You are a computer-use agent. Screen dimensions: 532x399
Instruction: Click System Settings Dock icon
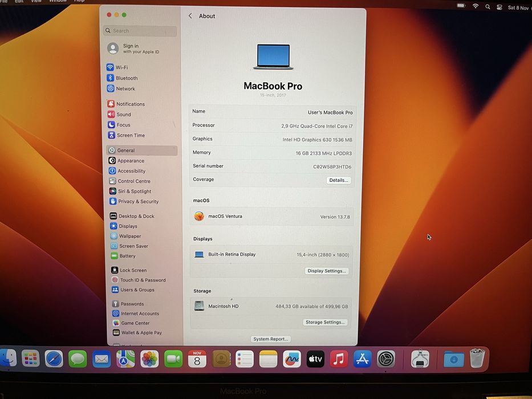click(x=386, y=359)
